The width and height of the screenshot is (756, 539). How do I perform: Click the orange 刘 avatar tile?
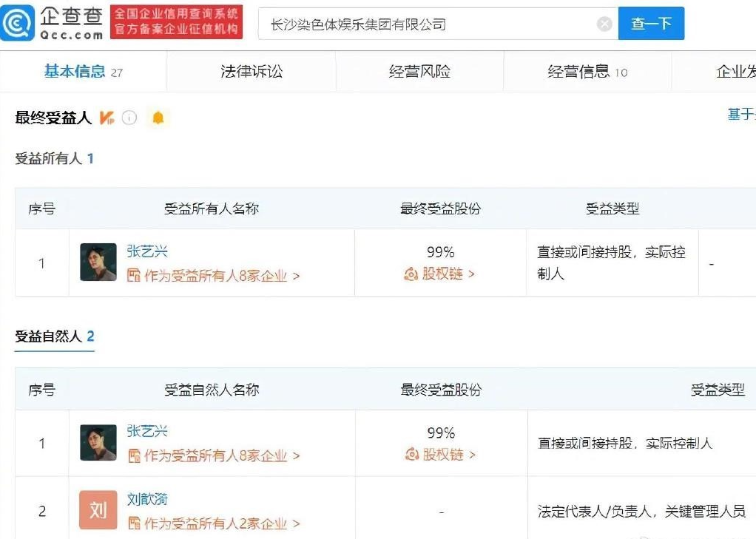point(98,509)
